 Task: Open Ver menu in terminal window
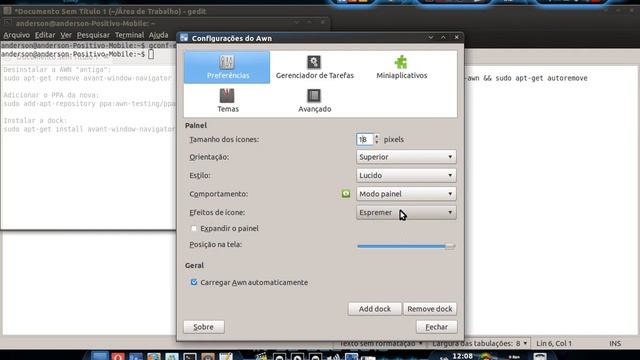pos(66,35)
